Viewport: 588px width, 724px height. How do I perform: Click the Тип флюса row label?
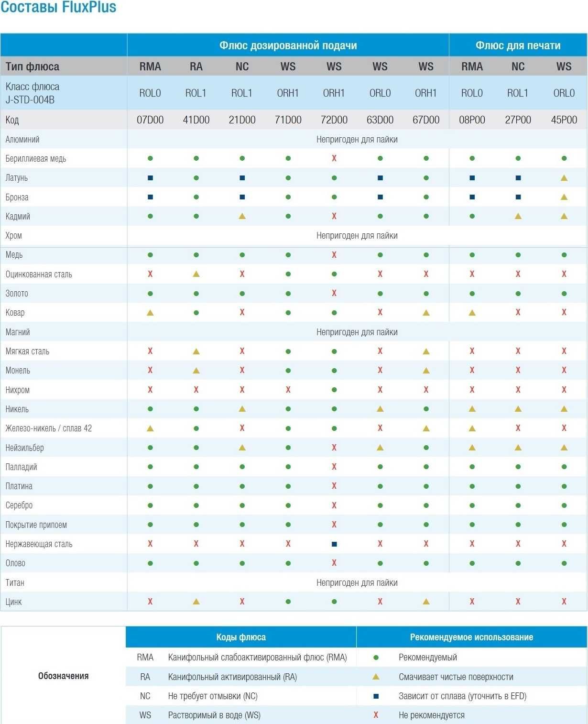[33, 66]
